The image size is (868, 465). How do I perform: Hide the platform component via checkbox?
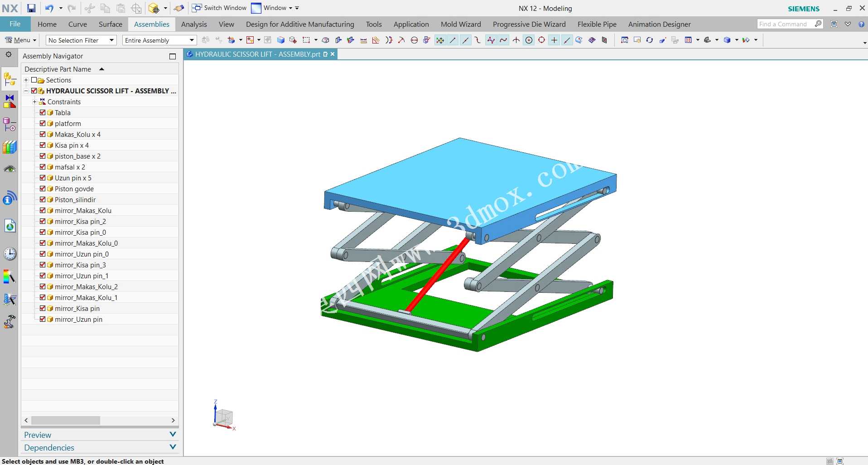click(x=43, y=123)
